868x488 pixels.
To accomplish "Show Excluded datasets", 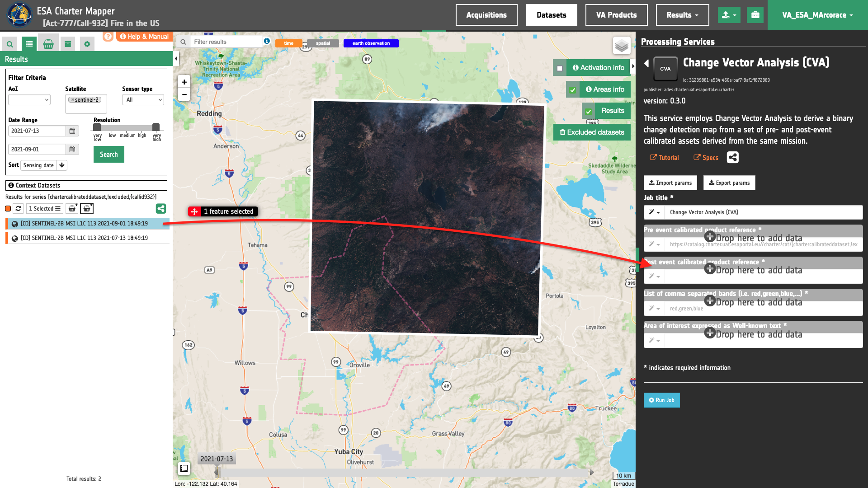I will [592, 132].
